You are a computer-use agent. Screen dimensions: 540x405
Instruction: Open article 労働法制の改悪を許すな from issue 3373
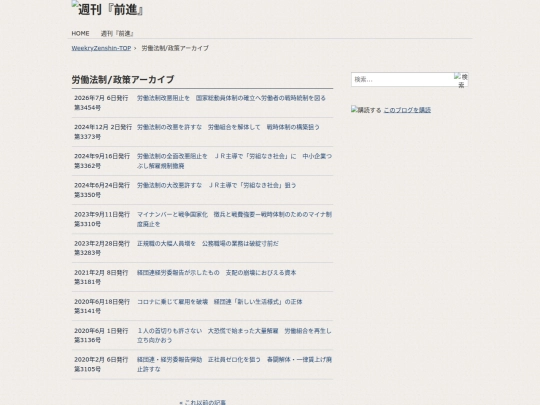228,127
